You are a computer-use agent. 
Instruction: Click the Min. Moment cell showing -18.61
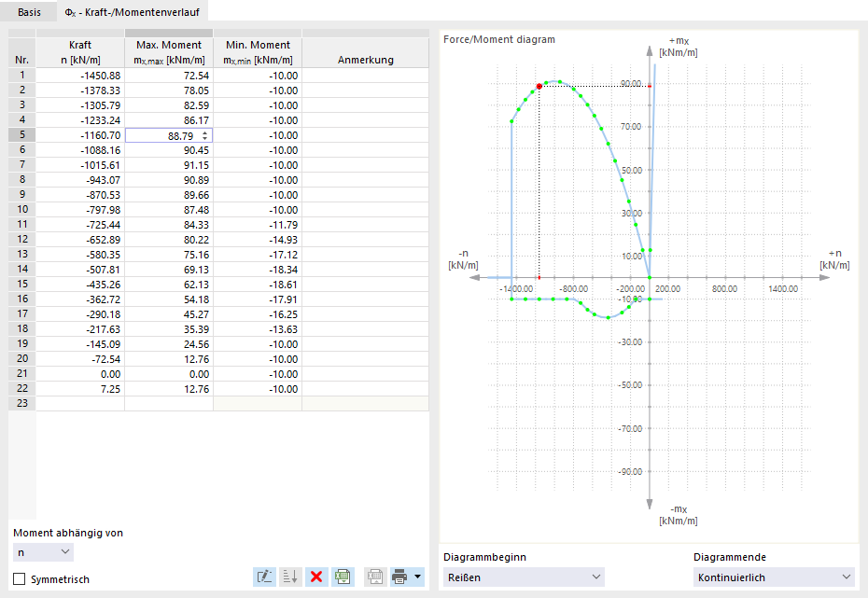[x=258, y=285]
